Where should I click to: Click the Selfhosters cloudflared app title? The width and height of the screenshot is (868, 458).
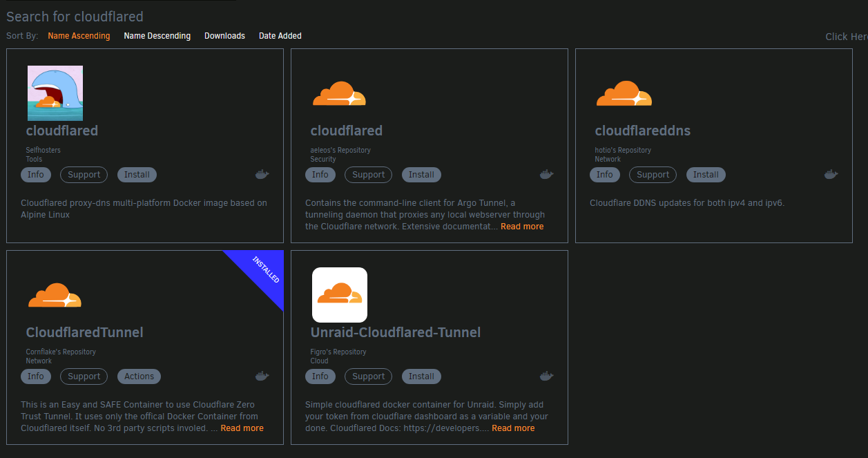(62, 131)
